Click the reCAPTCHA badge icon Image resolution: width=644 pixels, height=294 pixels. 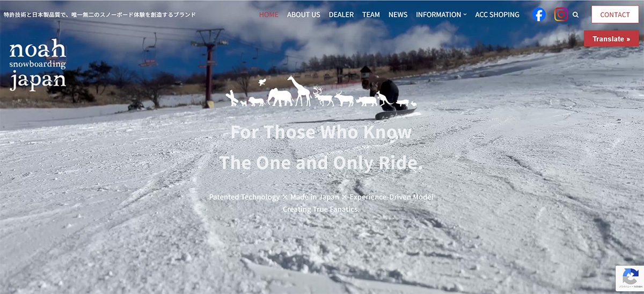tap(630, 278)
